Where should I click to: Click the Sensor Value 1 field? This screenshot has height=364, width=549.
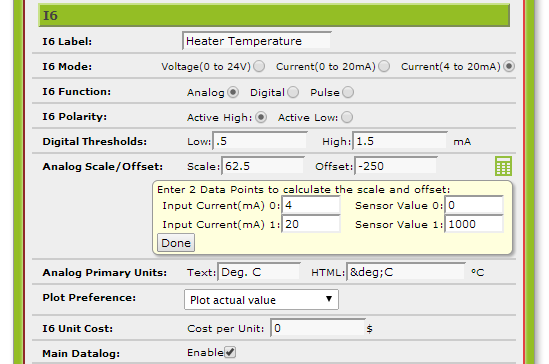point(474,224)
